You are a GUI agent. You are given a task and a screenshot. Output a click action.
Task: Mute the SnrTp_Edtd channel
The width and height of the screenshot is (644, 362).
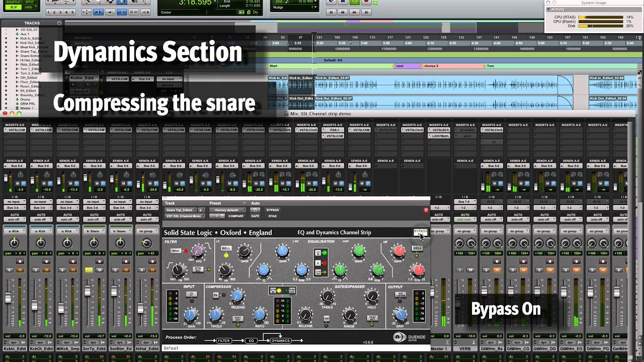pos(99,270)
